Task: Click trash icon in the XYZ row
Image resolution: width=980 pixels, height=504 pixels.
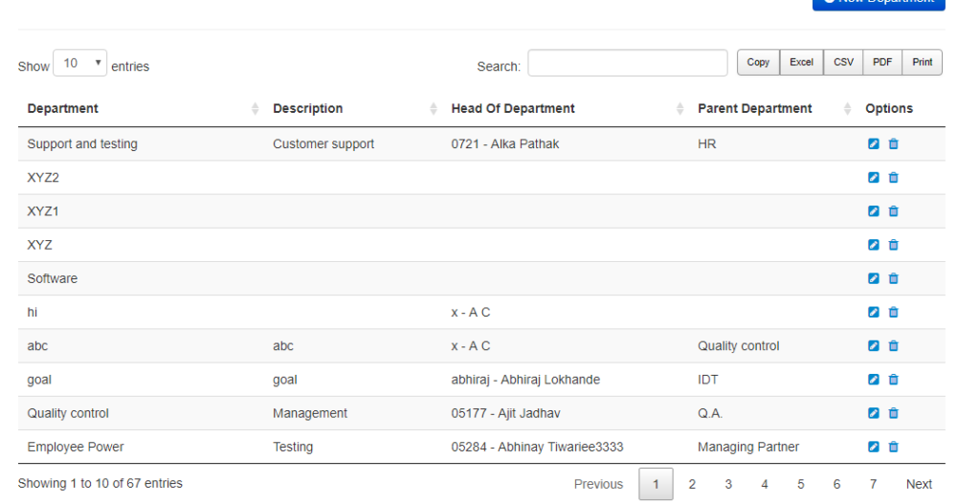Action: coord(893,245)
